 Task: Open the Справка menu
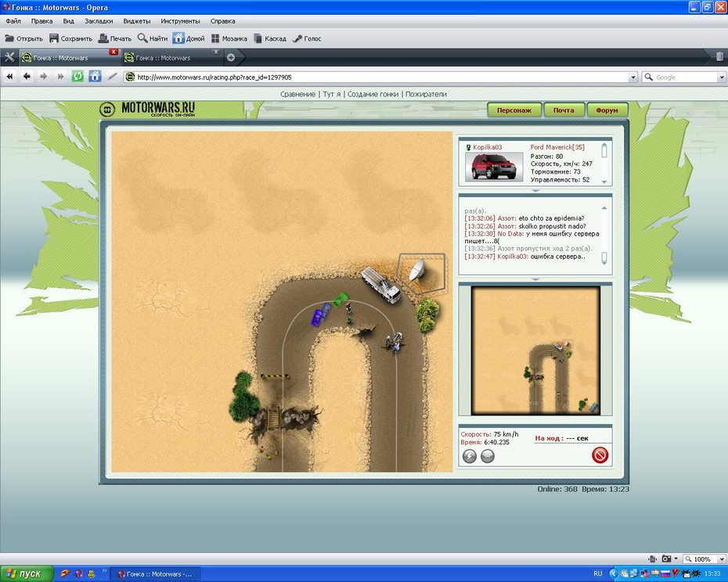[x=222, y=21]
